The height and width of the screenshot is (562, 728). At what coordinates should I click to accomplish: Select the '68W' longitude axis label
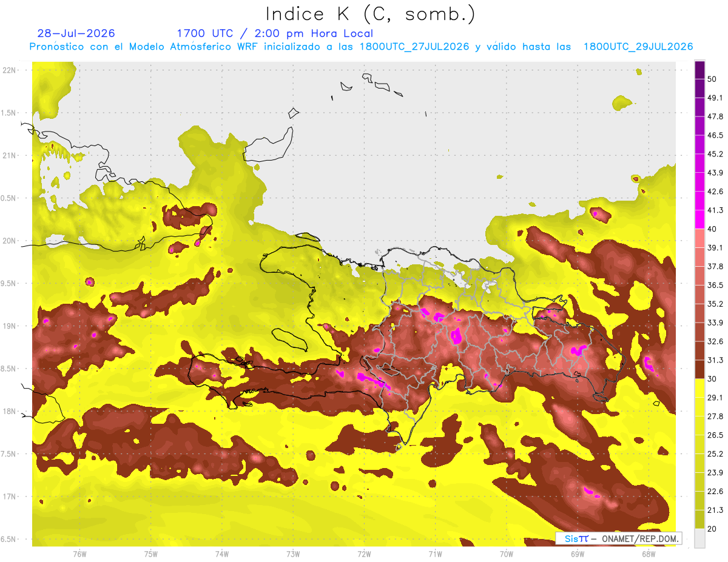click(649, 554)
